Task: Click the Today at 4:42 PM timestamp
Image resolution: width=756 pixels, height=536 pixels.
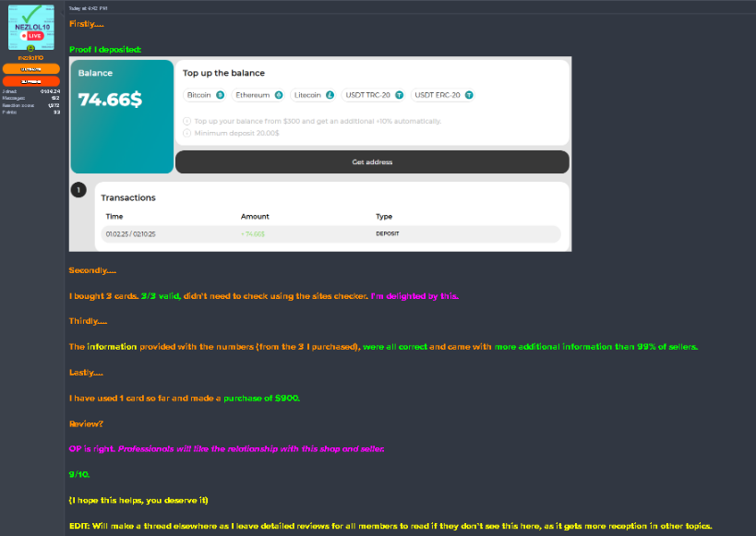Action: coord(90,6)
